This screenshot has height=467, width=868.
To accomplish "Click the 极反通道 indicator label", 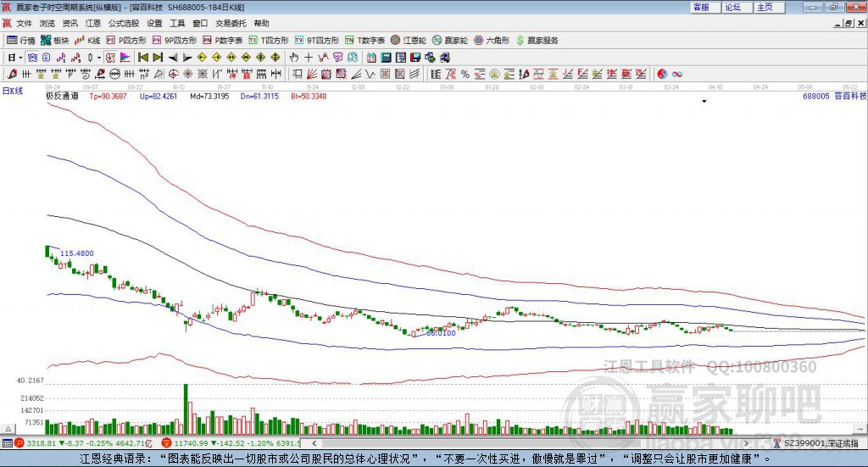I will point(62,96).
